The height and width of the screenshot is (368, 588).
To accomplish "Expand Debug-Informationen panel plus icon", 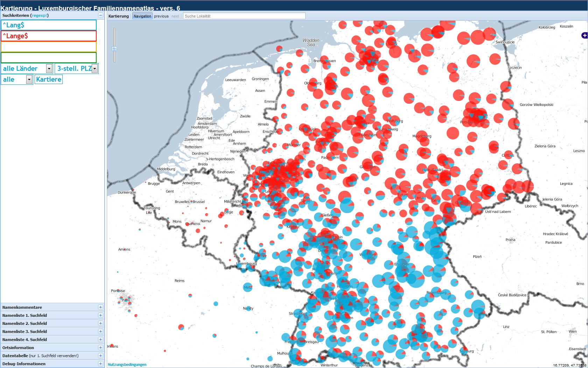I will pyautogui.click(x=100, y=364).
